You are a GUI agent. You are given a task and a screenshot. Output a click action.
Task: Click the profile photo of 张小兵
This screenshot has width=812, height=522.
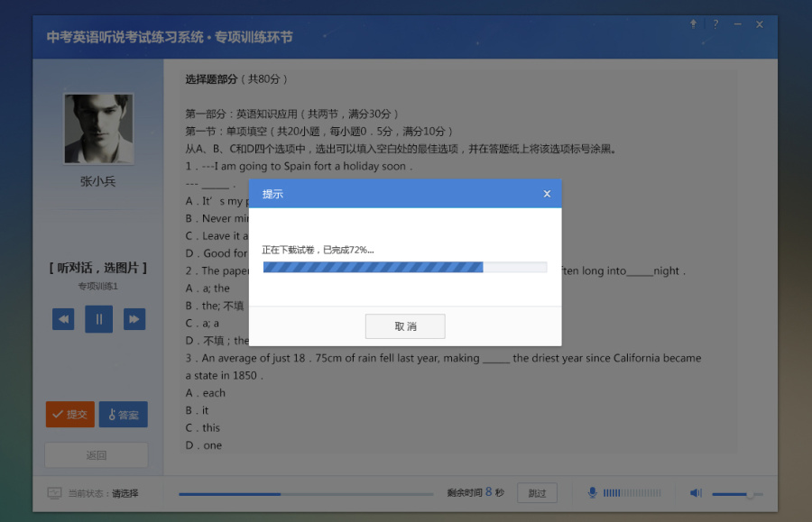pos(98,128)
